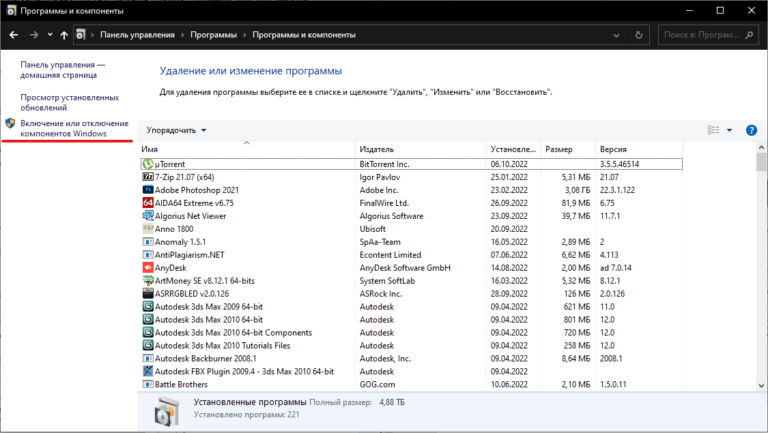Click the program search input field
This screenshot has width=768, height=433.
700,34
